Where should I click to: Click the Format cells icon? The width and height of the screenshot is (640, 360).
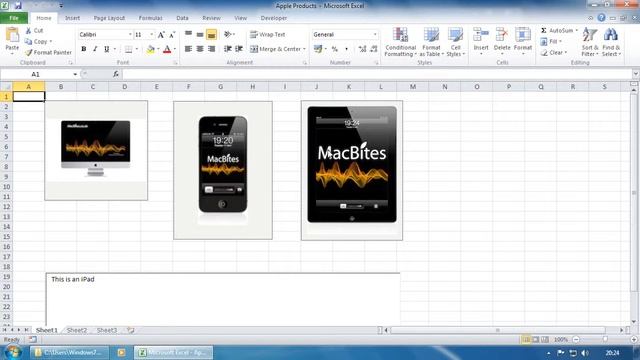pos(522,35)
